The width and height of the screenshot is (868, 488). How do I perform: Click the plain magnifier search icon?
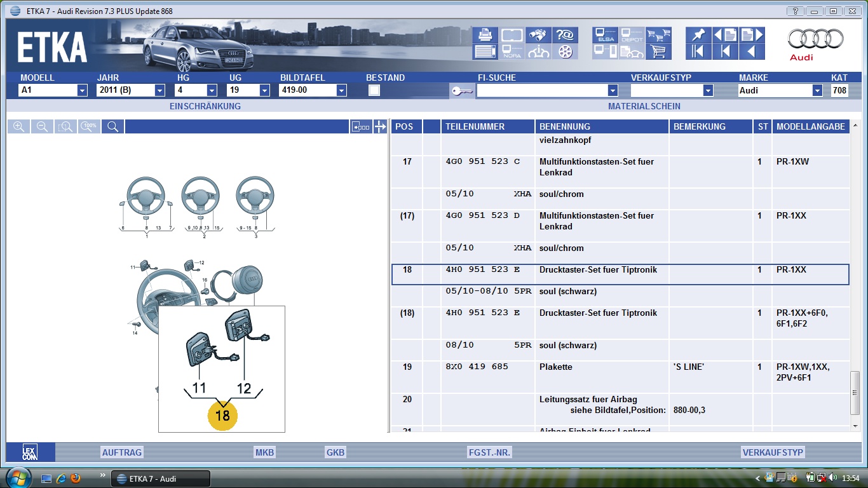tap(112, 126)
